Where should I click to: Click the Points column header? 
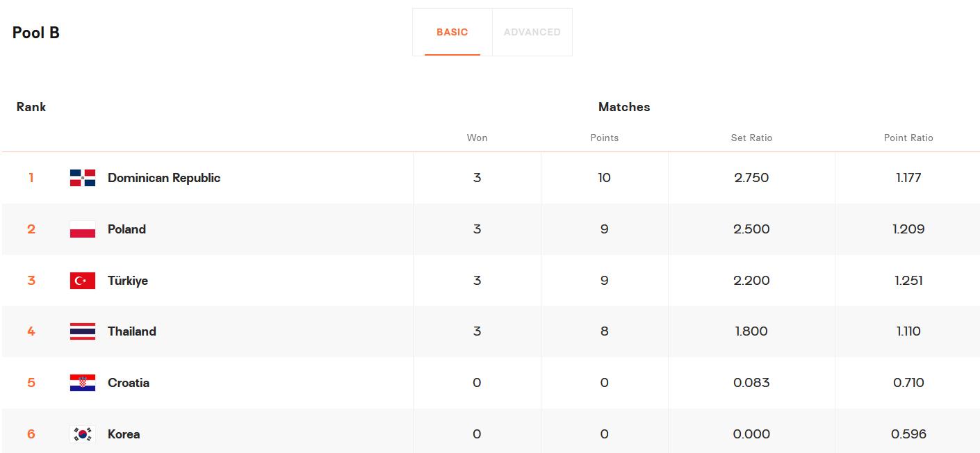(604, 138)
